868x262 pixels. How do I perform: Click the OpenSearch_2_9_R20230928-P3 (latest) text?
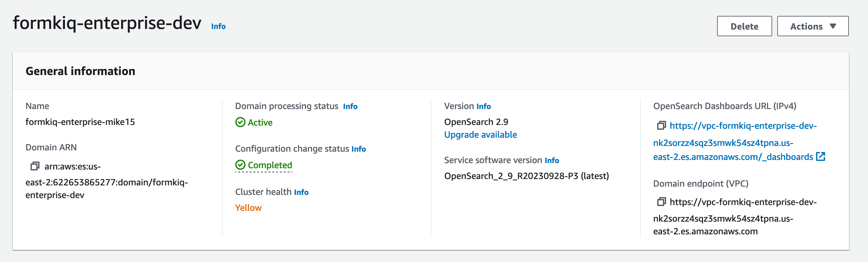click(526, 176)
